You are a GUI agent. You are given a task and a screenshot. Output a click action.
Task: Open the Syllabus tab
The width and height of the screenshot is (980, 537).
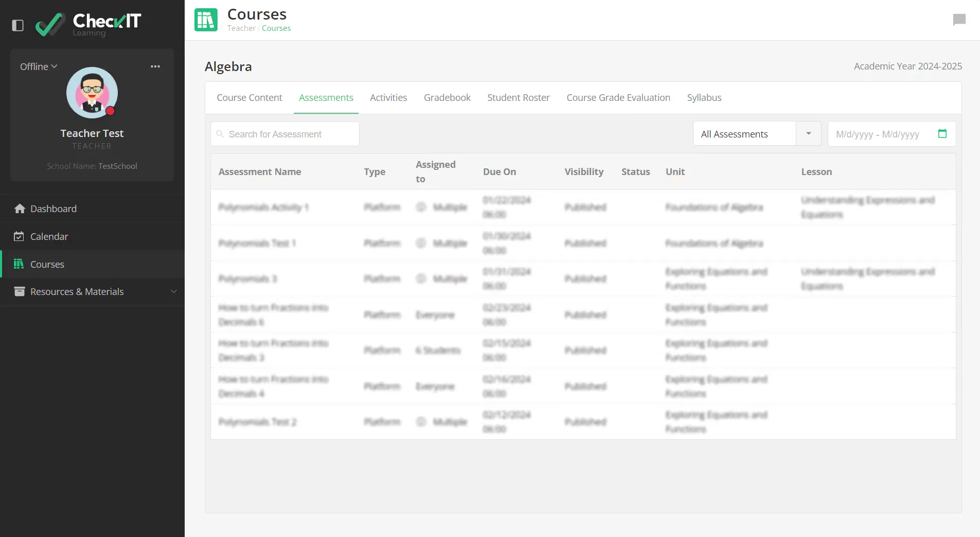click(x=704, y=98)
